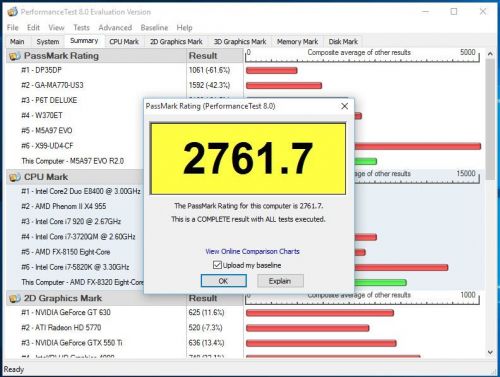
Task: Click the OK button
Action: [x=224, y=281]
